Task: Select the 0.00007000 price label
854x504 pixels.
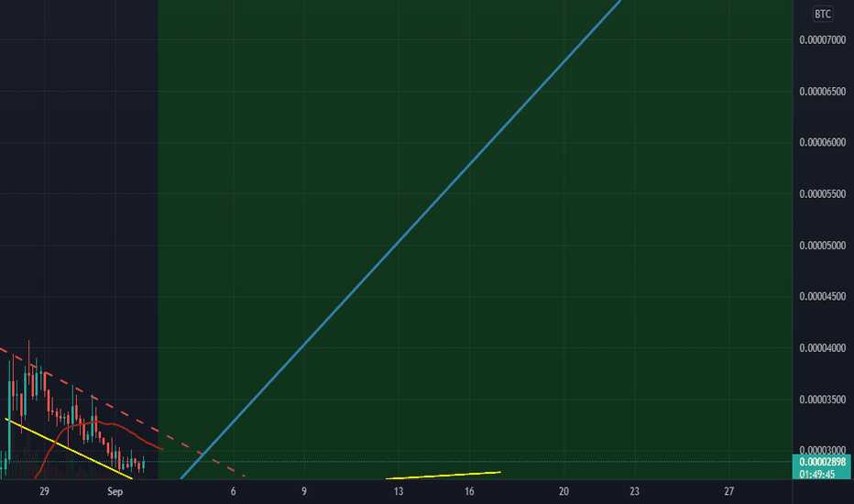Action: click(823, 39)
